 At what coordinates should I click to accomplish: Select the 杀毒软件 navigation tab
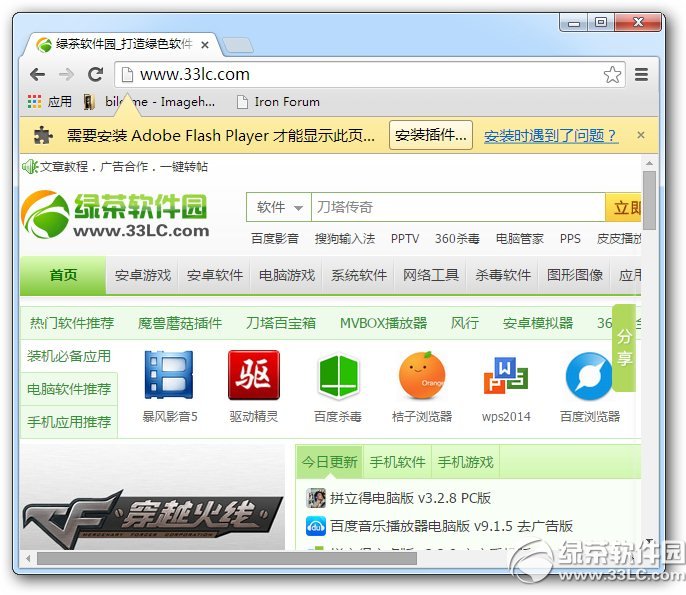[503, 275]
